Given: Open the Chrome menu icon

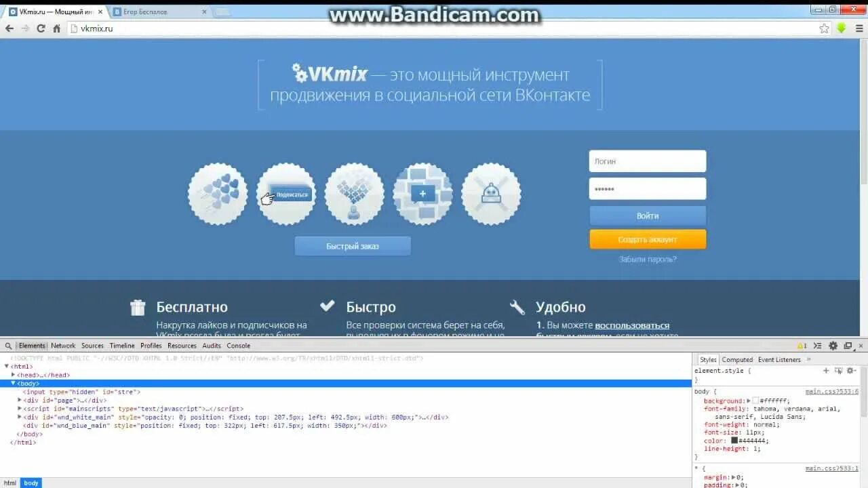Looking at the screenshot, I should [x=859, y=28].
